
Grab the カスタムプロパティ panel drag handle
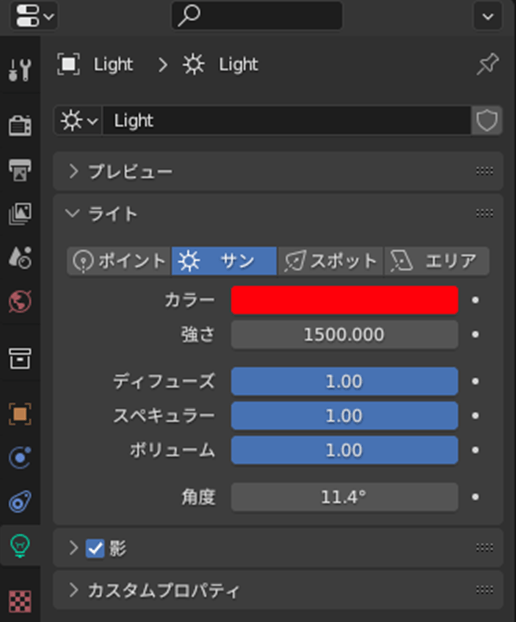pos(485,590)
